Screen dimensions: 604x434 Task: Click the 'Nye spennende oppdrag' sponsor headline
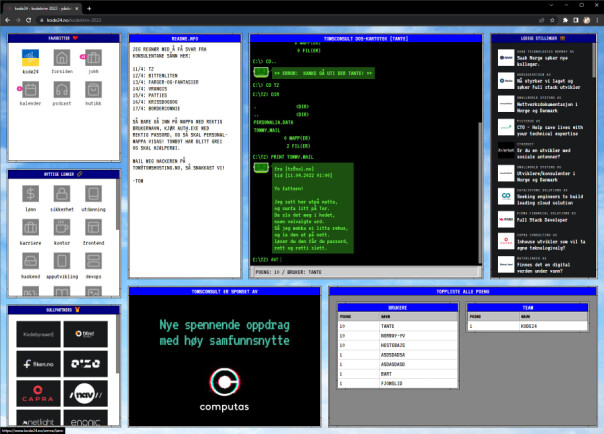[224, 333]
